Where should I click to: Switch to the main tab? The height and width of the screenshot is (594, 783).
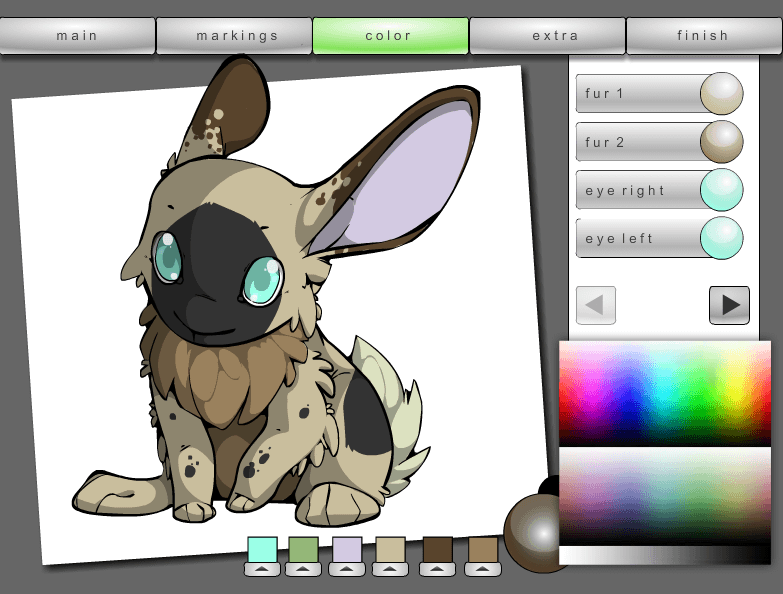tap(77, 35)
